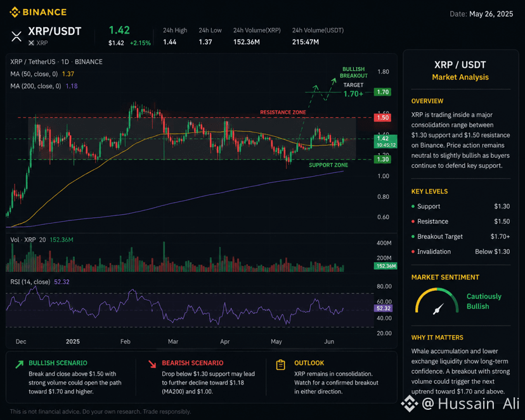
Task: Click the Date: May 26, 2025 text
Action: point(481,14)
